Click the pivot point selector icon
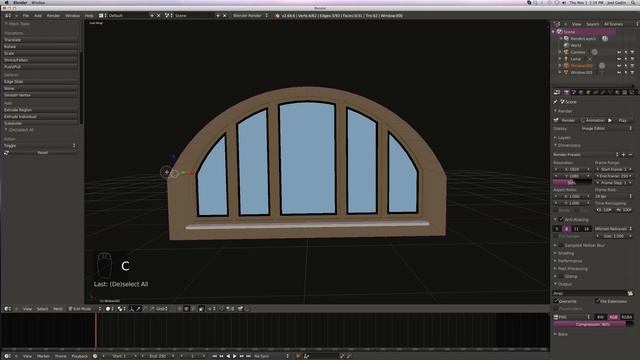640x360 pixels. point(120,309)
